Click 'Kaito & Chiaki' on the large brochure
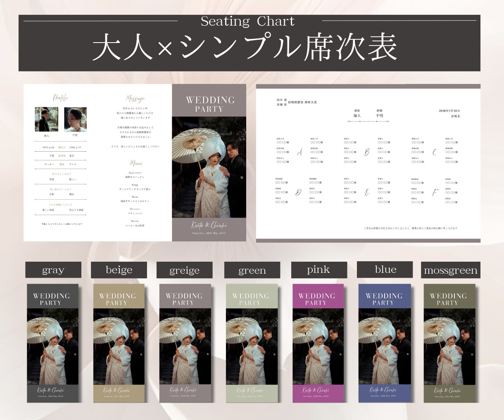Screen dimensions: 504x420 coord(209,225)
